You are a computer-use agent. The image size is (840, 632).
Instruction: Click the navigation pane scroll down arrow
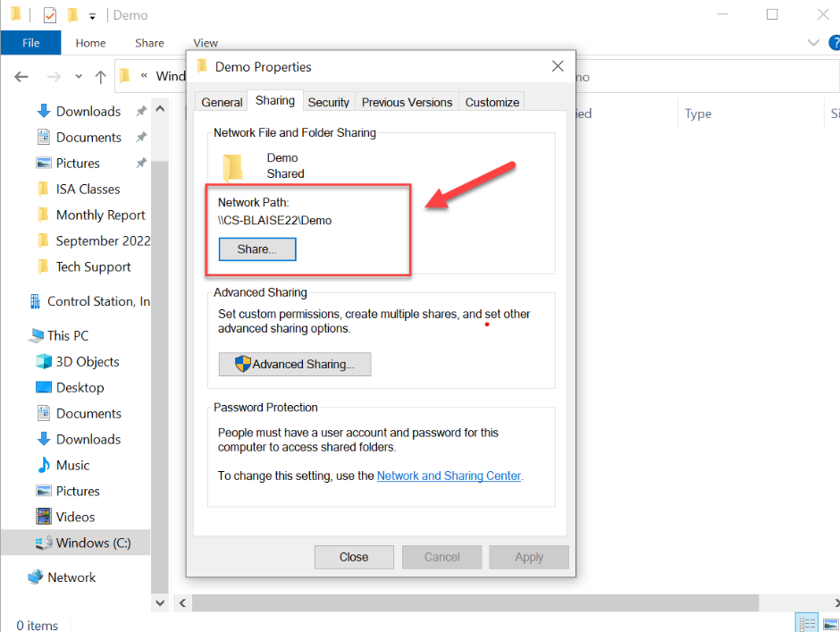tap(160, 603)
